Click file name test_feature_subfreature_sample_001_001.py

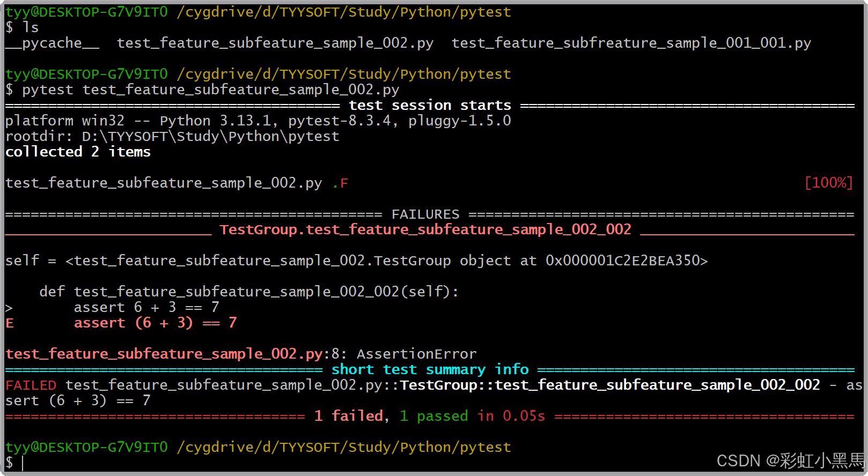pyautogui.click(x=631, y=43)
